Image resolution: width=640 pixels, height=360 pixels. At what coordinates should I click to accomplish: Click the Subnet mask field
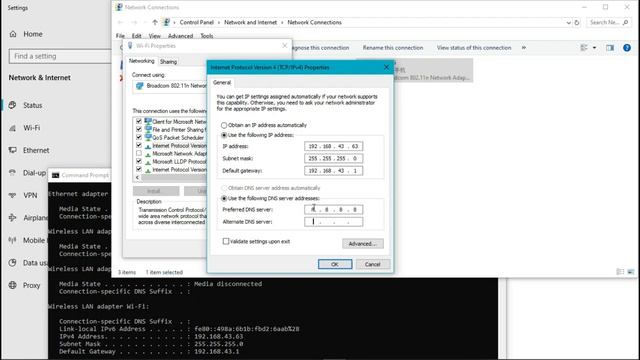click(333, 158)
